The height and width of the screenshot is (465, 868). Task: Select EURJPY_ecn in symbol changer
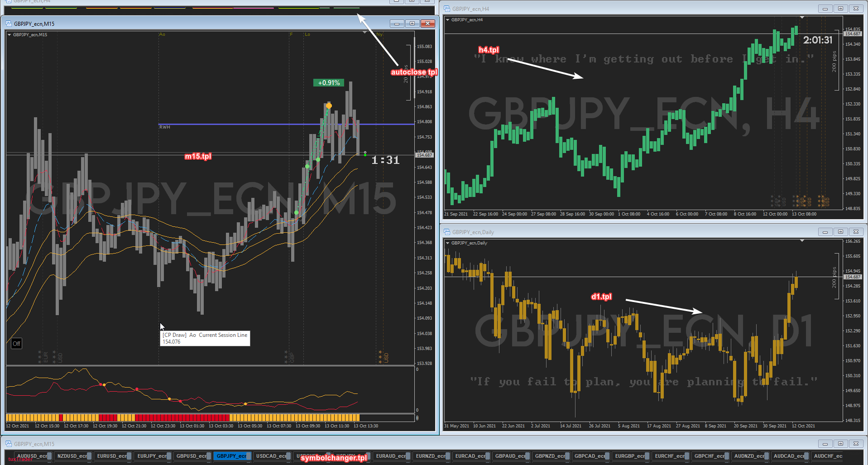point(153,456)
